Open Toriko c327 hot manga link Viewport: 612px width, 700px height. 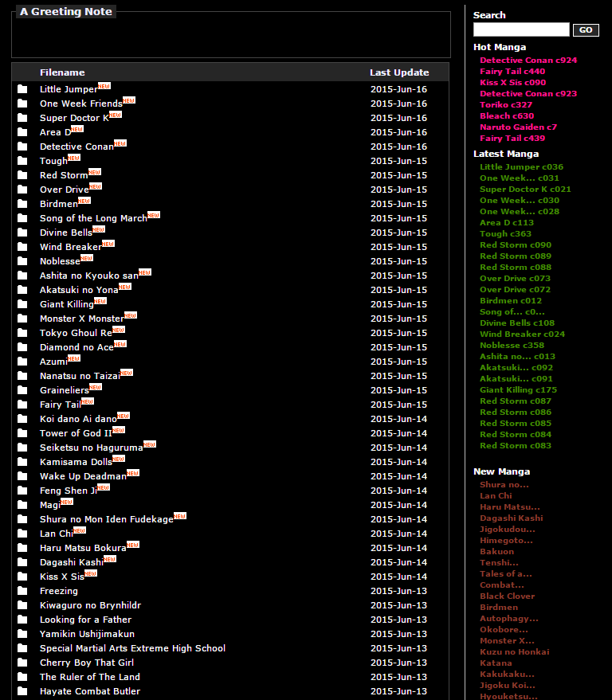click(x=506, y=104)
